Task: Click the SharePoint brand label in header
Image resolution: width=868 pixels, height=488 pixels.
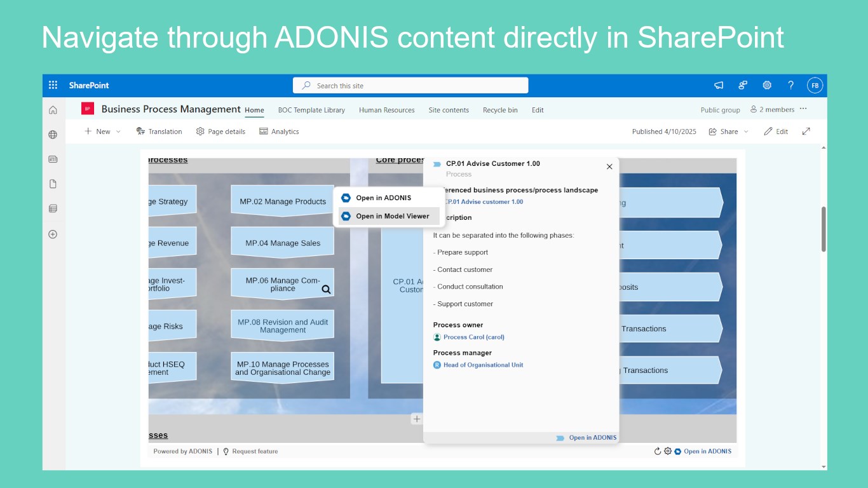Action: pos(89,85)
